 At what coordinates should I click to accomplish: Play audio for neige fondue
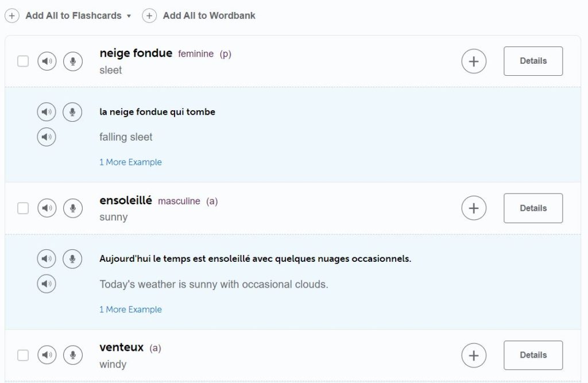coord(47,61)
